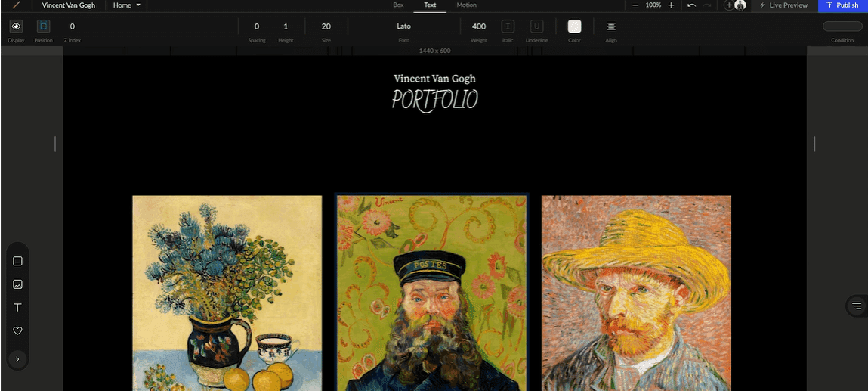Image resolution: width=868 pixels, height=391 pixels.
Task: Open the font Weight 400 selector
Action: pos(479,26)
